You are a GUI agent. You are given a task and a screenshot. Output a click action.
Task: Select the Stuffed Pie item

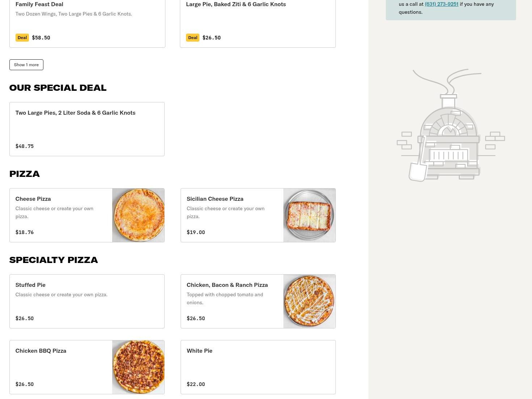click(30, 285)
